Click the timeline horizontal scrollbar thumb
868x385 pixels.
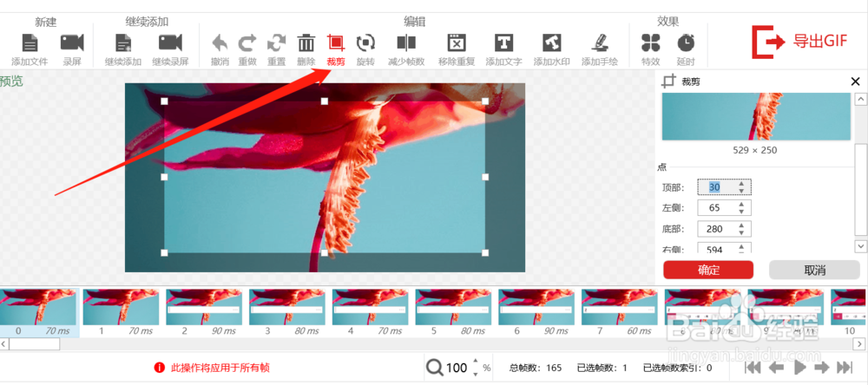click(x=35, y=344)
